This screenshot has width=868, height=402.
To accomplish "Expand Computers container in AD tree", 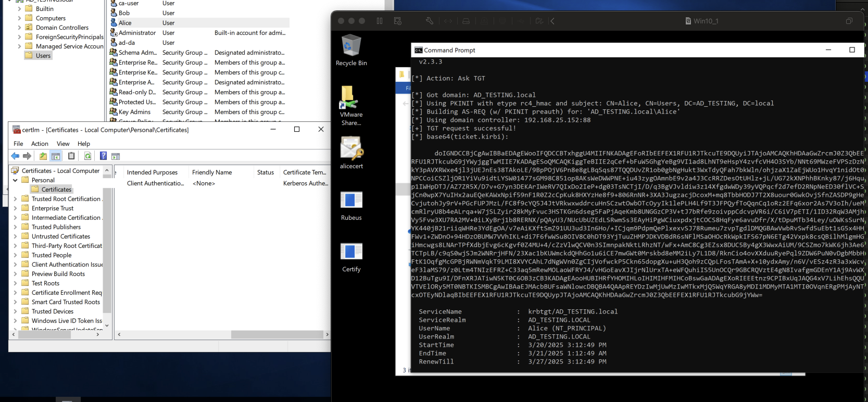I will click(x=19, y=18).
